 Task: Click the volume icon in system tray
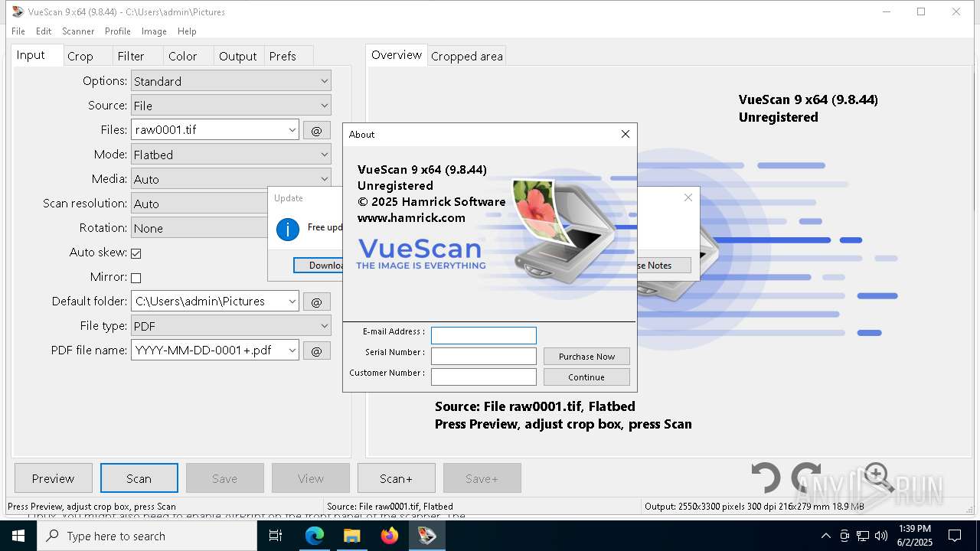[x=881, y=536]
